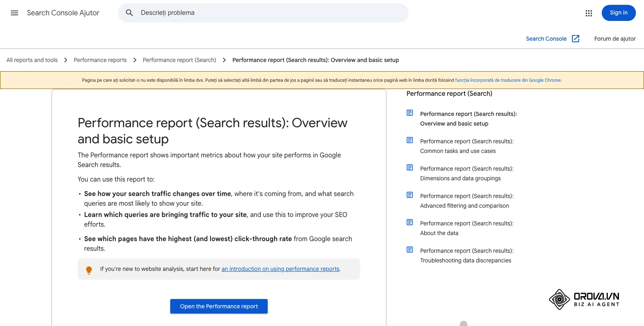
Task: Click the Search Console Ajutor title
Action: pyautogui.click(x=63, y=13)
